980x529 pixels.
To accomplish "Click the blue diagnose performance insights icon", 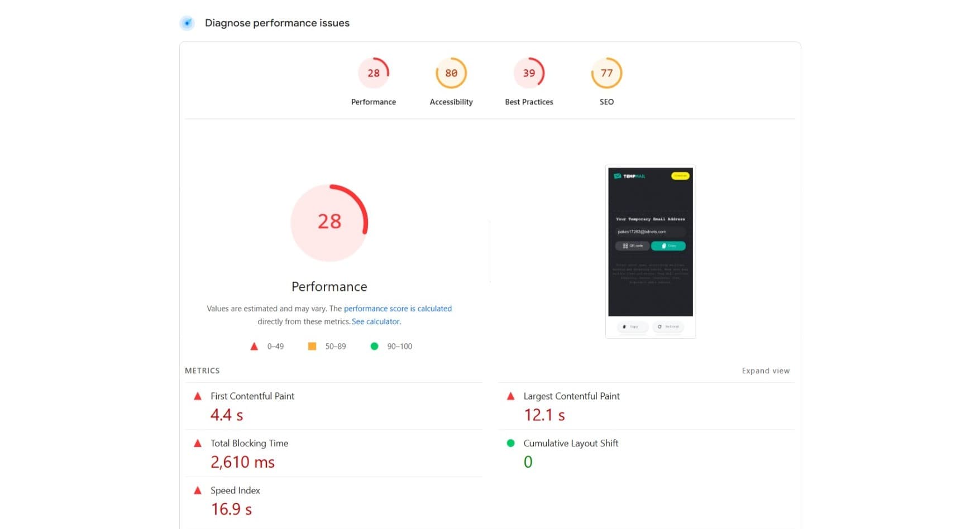I will pyautogui.click(x=187, y=23).
